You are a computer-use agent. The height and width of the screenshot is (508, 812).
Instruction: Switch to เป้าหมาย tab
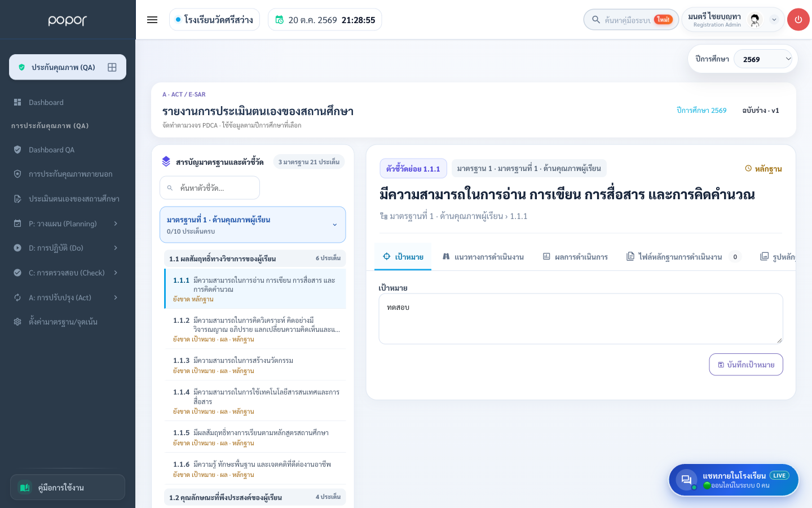[403, 257]
